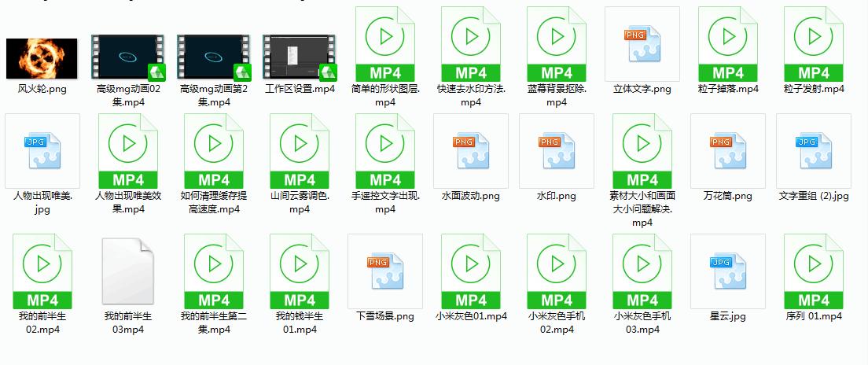Click the file name 小米灰色01.mp4
Viewport: 868px width, 365px height.
click(471, 317)
